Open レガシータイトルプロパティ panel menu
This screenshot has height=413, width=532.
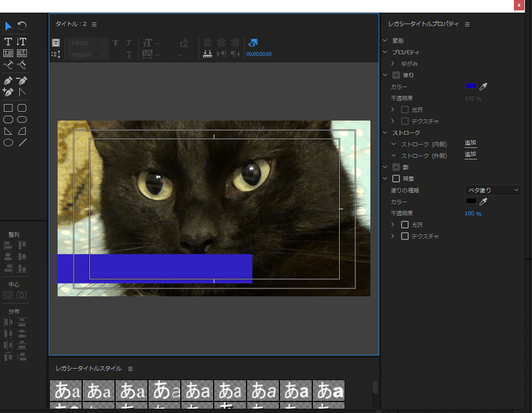[467, 25]
